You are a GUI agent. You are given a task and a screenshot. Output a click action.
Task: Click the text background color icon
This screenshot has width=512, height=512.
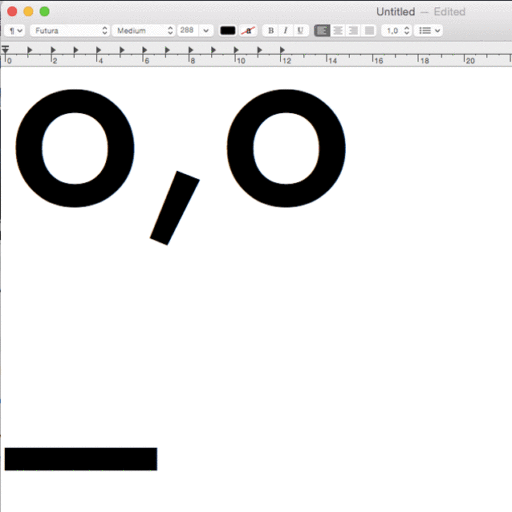[248, 31]
